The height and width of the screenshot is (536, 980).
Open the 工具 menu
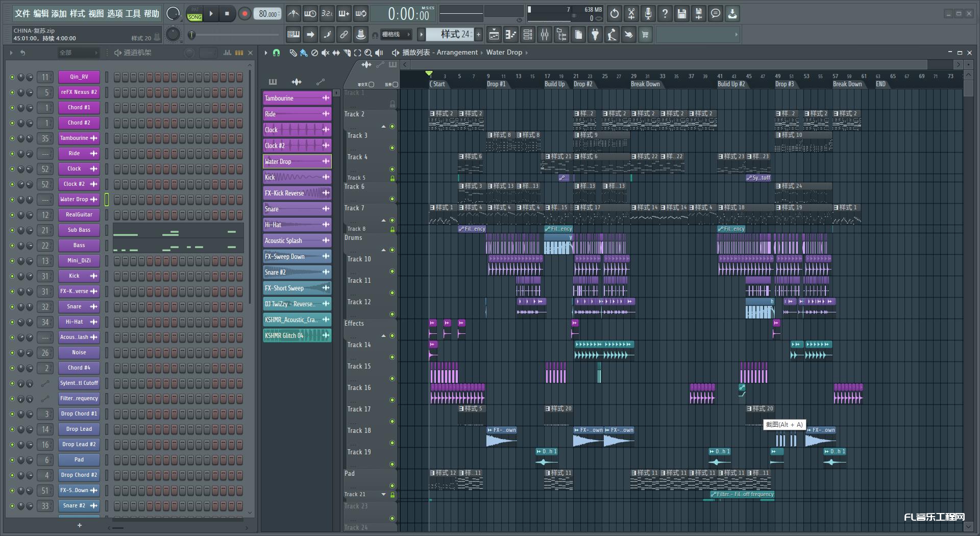[x=133, y=14]
